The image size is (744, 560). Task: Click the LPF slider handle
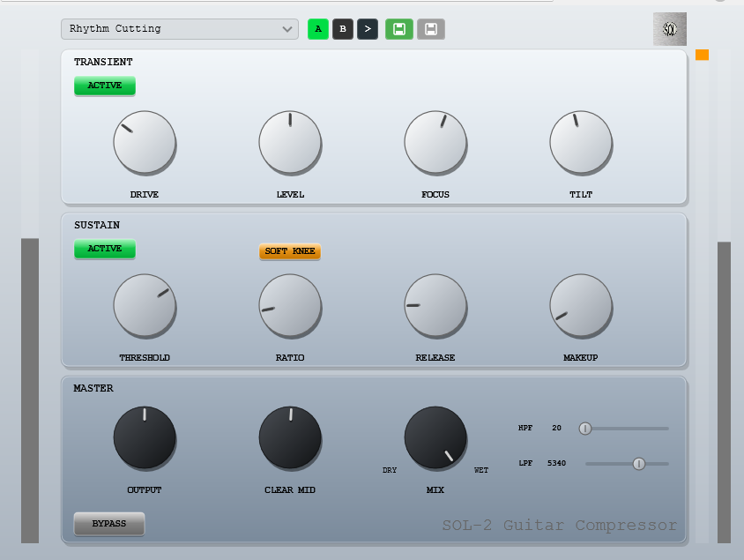pyautogui.click(x=639, y=463)
